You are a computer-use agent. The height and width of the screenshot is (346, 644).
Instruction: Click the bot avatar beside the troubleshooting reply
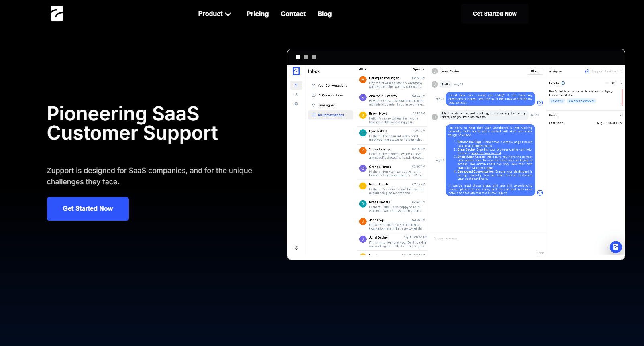540,193
